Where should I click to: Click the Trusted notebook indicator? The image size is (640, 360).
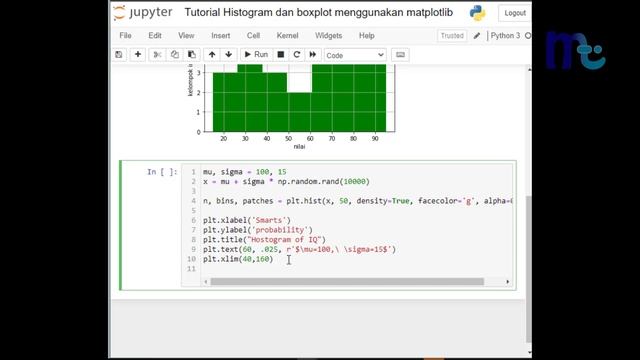[x=452, y=36]
